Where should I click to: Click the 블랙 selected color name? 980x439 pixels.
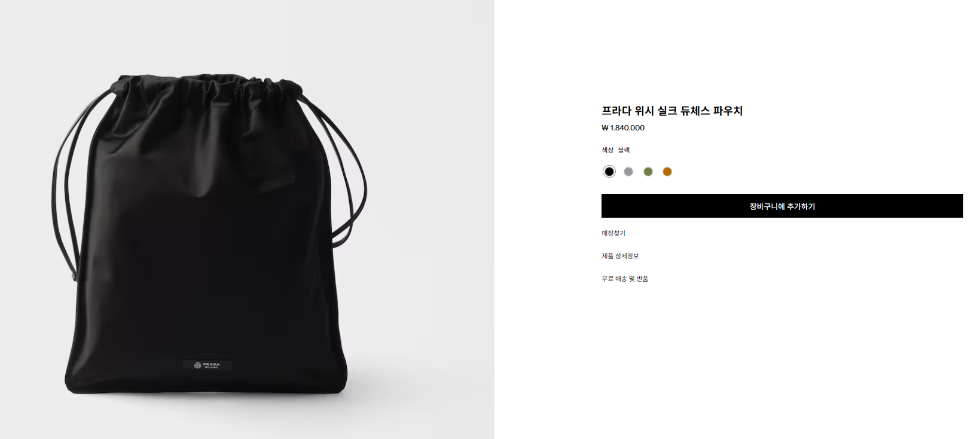pyautogui.click(x=624, y=150)
